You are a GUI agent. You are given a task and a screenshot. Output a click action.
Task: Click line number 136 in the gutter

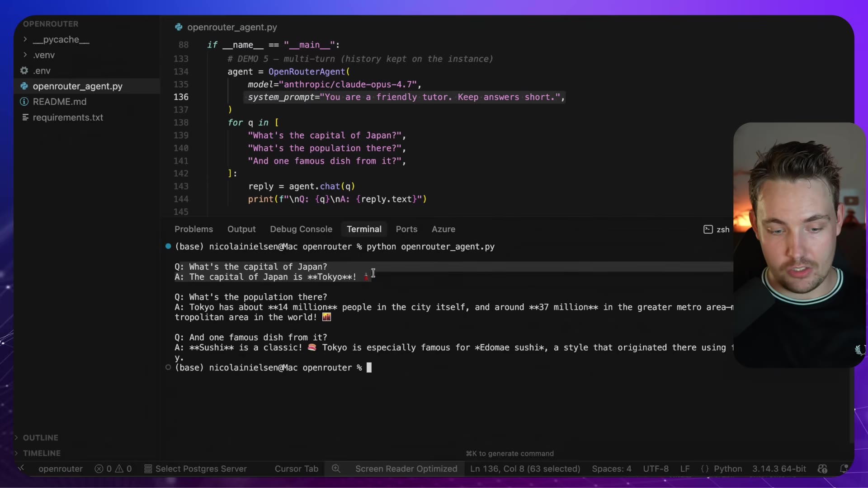tap(181, 97)
